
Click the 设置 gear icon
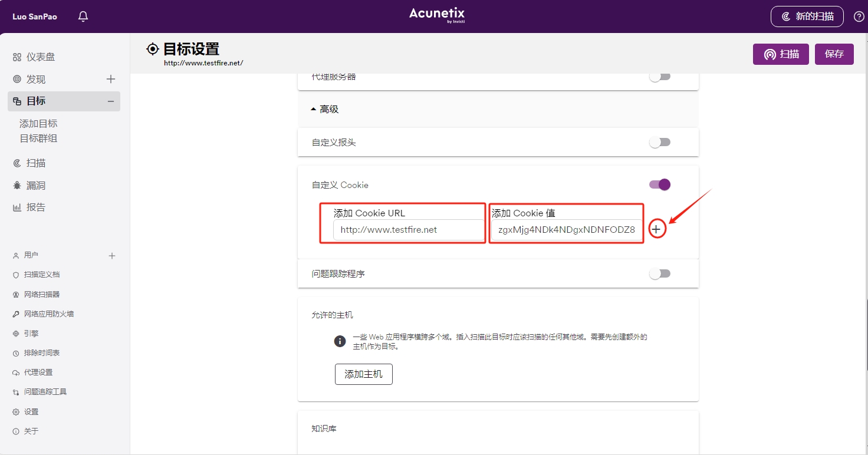(x=16, y=412)
